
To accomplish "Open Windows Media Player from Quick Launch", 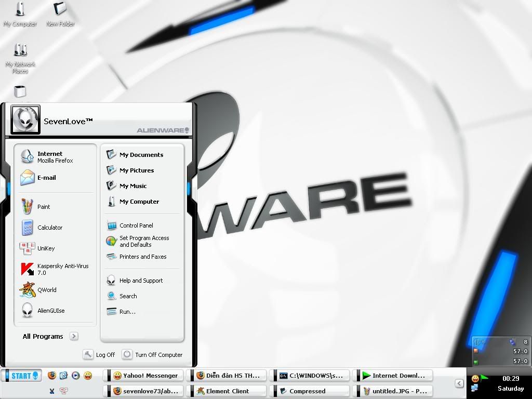I will click(x=76, y=375).
